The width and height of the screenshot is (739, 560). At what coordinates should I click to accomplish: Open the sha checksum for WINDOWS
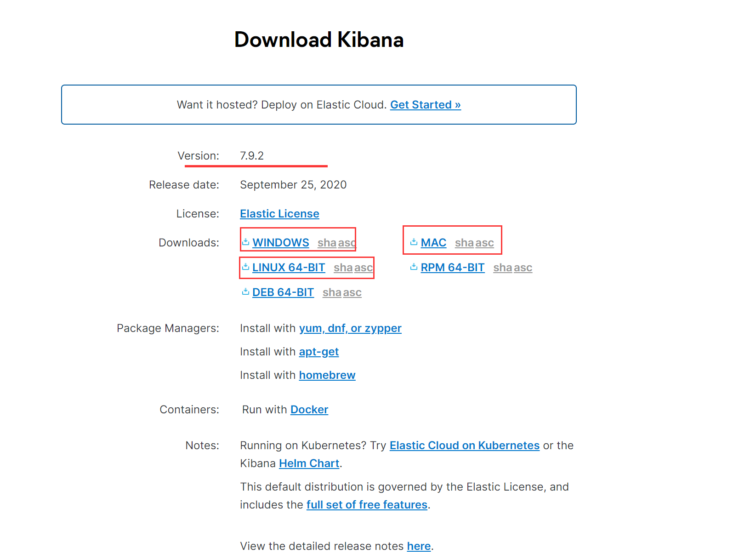[327, 243]
